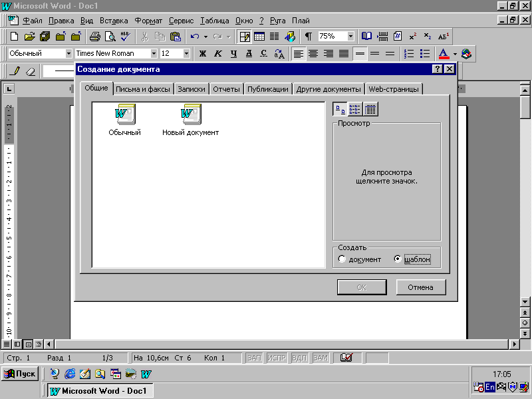Viewport: 532px width, 399px height.
Task: Open the font size 12 dropdown
Action: pos(186,53)
